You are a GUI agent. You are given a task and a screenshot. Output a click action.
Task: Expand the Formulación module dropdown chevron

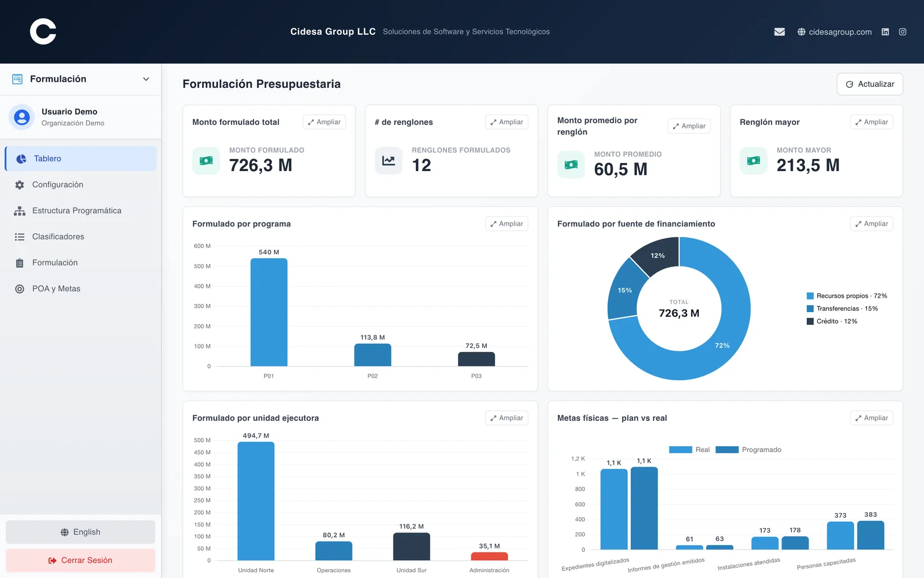click(x=146, y=79)
